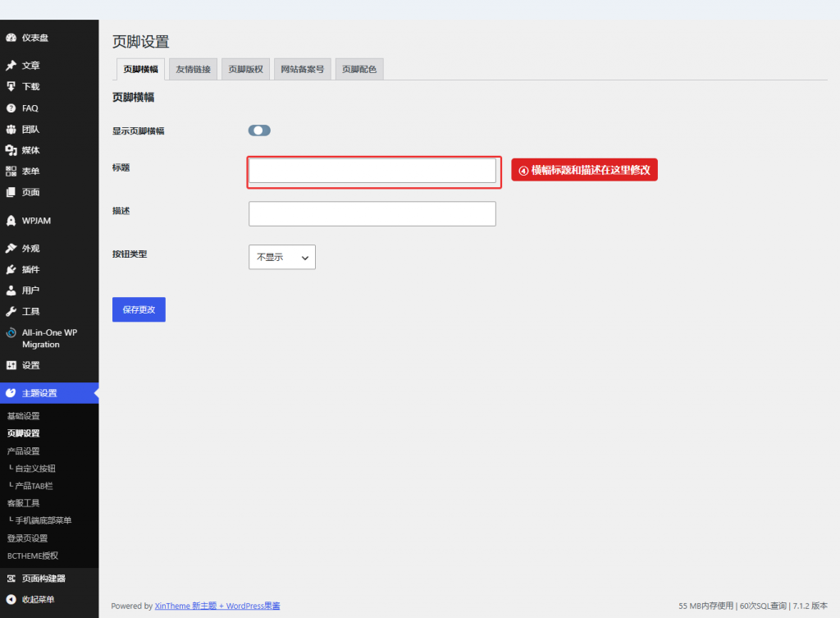Open 产品设置 submenu item
This screenshot has height=618, width=840.
pos(24,451)
